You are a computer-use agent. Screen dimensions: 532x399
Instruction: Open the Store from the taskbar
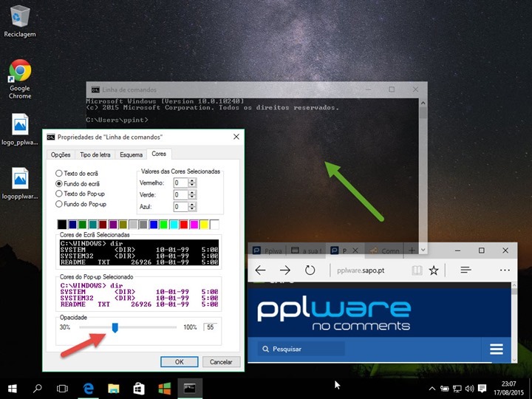coord(139,389)
